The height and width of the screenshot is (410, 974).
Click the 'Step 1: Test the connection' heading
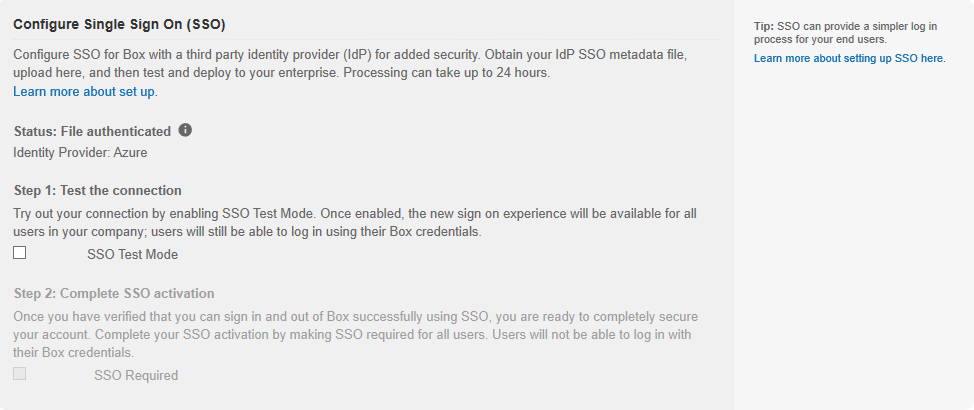[98, 190]
